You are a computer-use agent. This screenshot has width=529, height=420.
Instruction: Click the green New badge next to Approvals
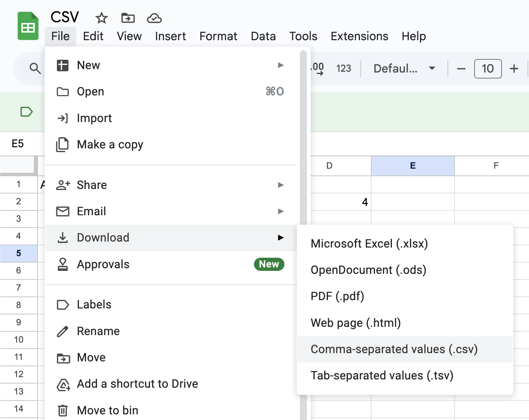pyautogui.click(x=269, y=264)
